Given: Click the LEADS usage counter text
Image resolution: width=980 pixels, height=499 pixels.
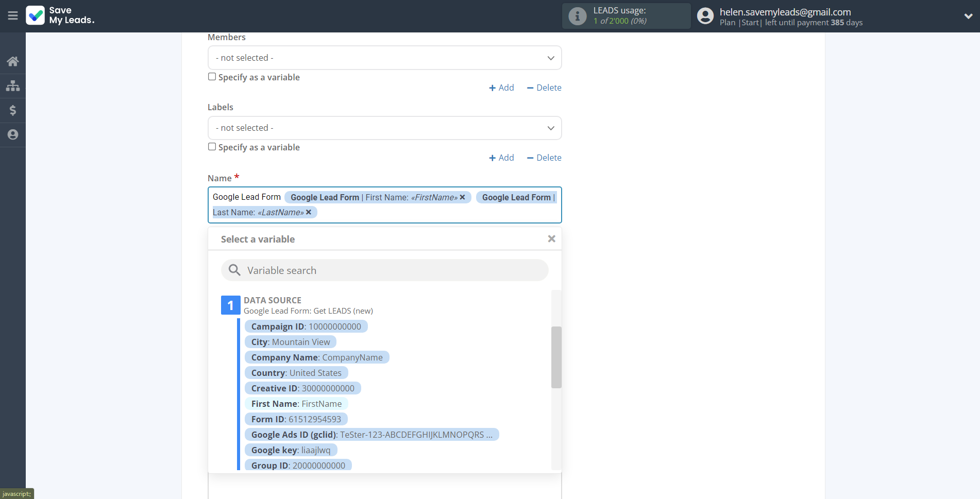Looking at the screenshot, I should [x=620, y=21].
